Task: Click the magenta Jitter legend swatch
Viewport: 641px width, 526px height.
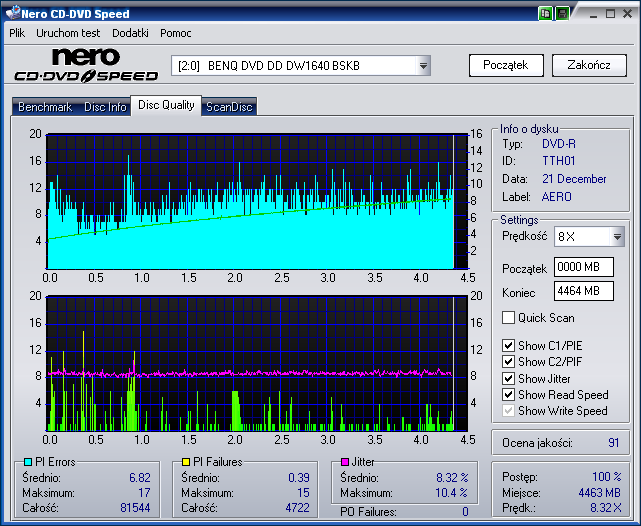Action: [x=345, y=462]
